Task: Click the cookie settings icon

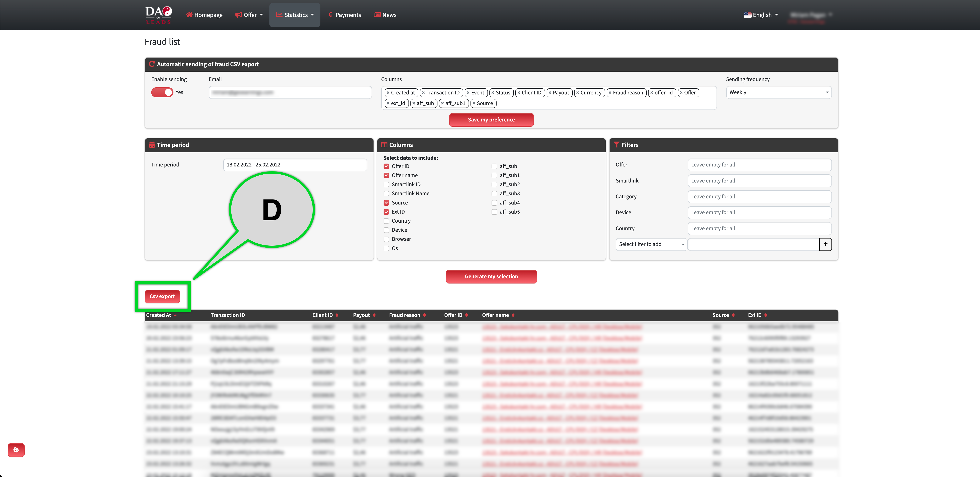Action: click(x=16, y=450)
